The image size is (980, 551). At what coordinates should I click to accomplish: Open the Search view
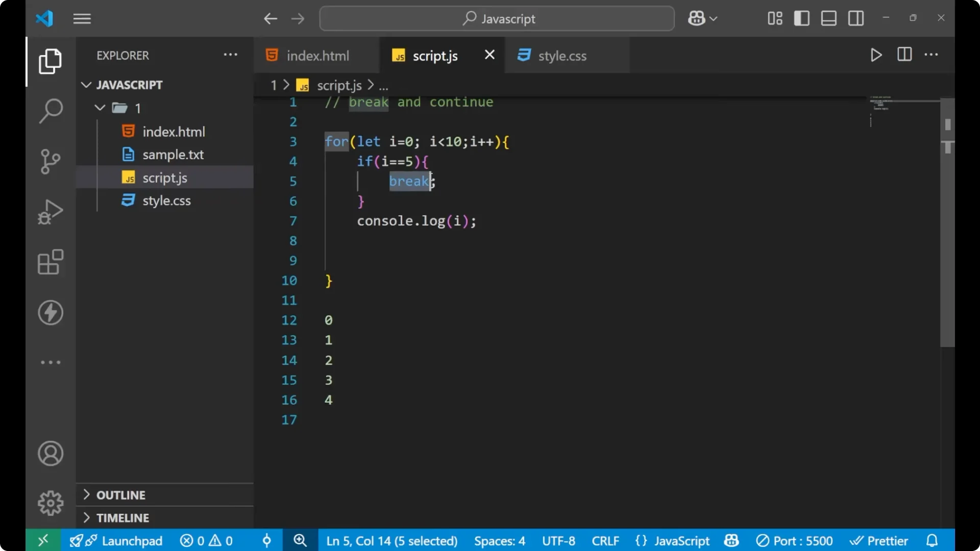50,110
